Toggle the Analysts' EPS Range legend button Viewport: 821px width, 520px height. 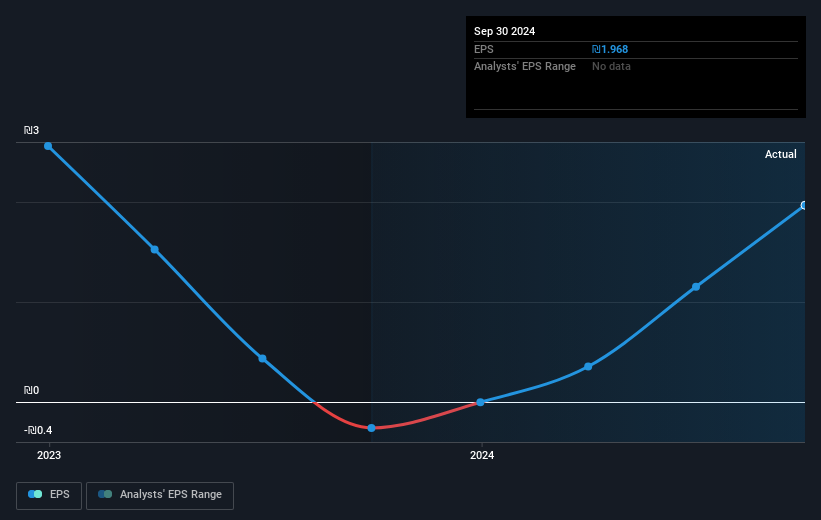click(x=160, y=495)
